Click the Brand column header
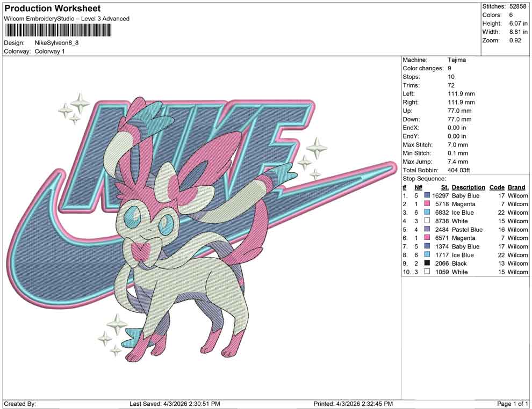Screen dimensions: 532x409 pos(516,187)
